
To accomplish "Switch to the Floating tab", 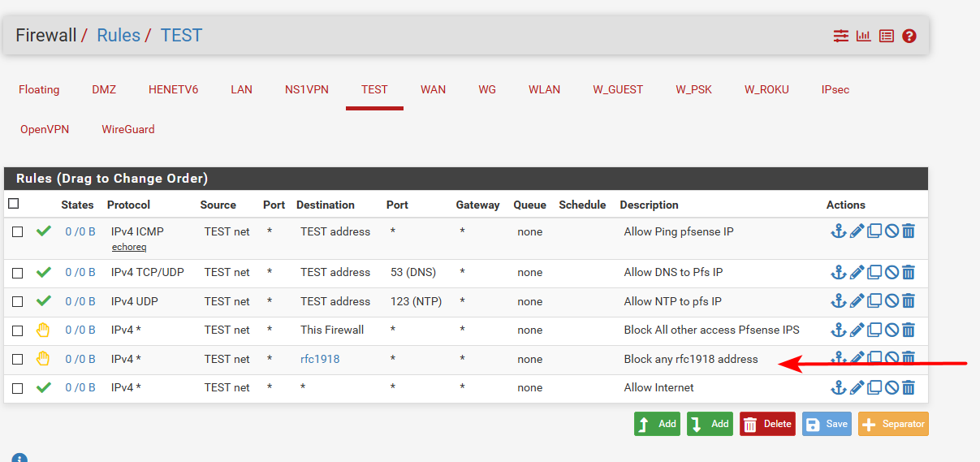I will (x=39, y=89).
